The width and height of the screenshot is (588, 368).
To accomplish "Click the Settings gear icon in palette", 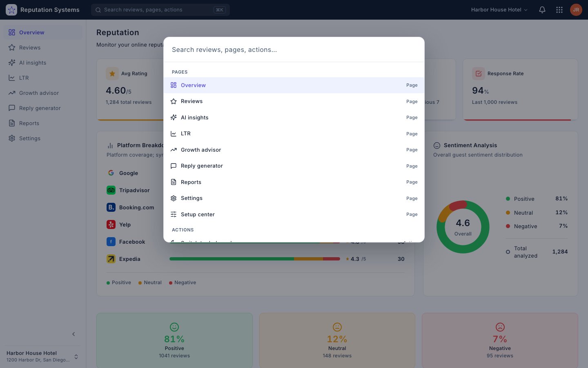I will [174, 198].
